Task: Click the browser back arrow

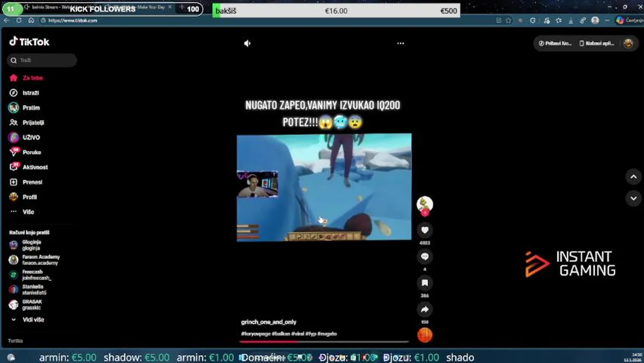Action: tap(7, 20)
